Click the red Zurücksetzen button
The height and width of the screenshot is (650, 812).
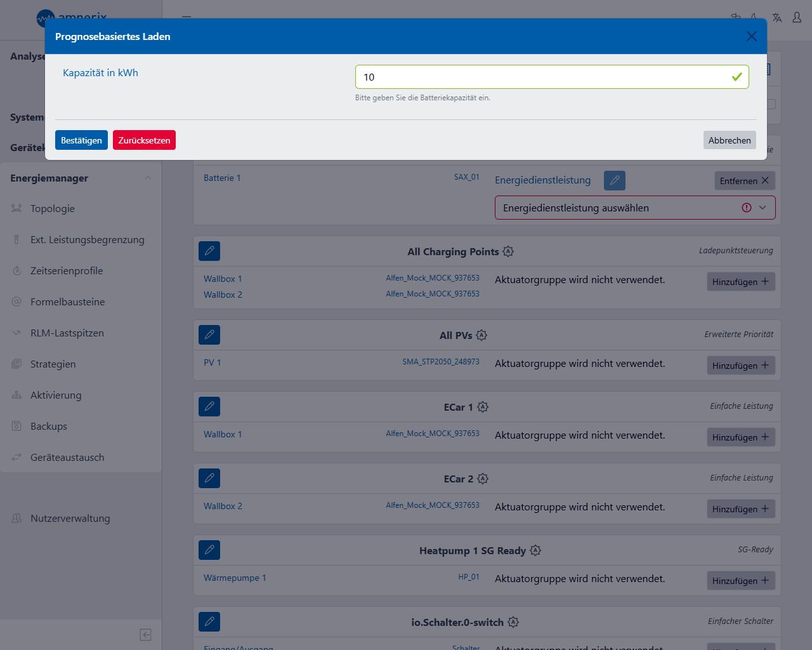pyautogui.click(x=144, y=140)
